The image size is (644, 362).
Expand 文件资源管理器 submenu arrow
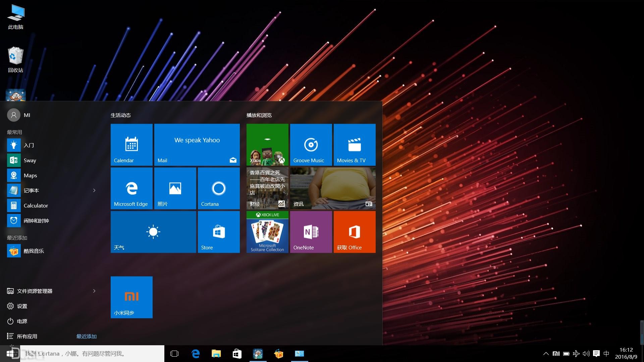(x=94, y=291)
